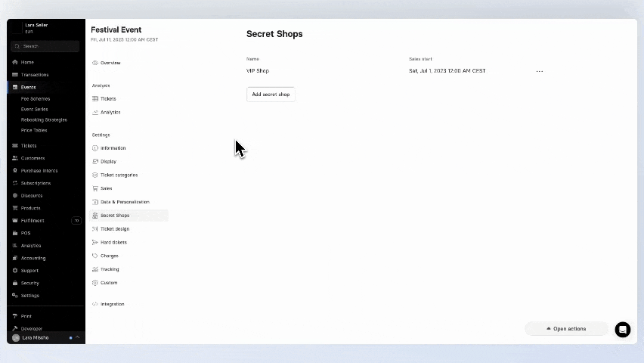This screenshot has height=363, width=644.
Task: Click the Home icon in the sidebar
Action: pyautogui.click(x=15, y=62)
